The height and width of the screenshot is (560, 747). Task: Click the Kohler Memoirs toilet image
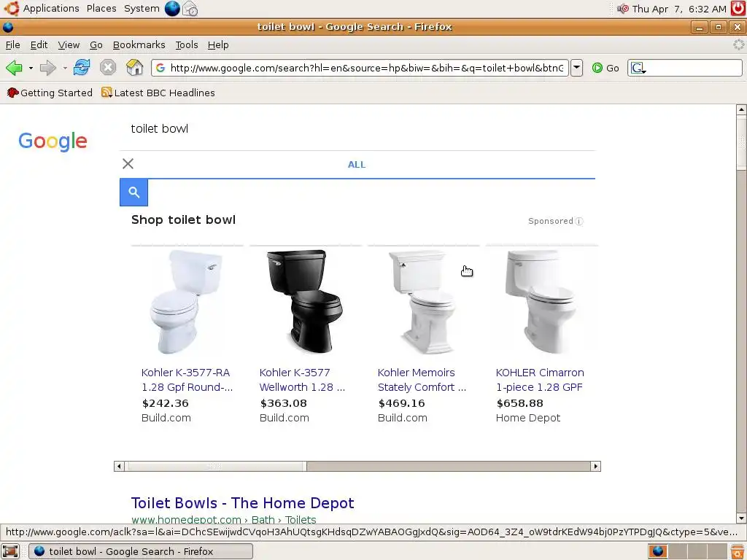click(423, 301)
